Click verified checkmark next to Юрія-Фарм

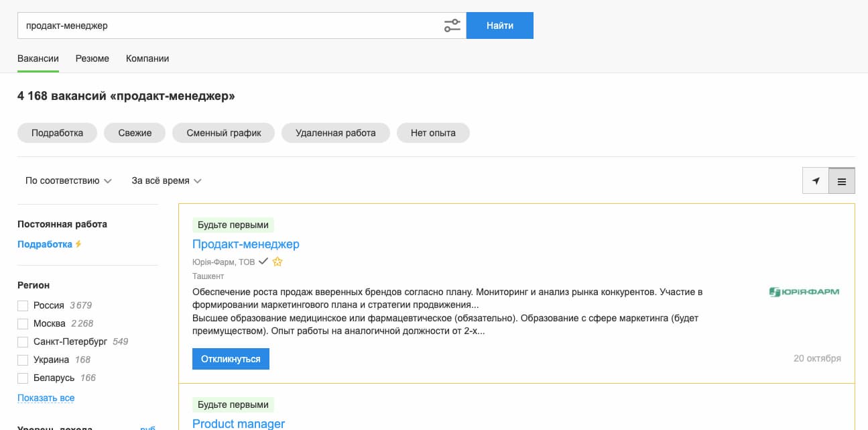click(x=263, y=262)
